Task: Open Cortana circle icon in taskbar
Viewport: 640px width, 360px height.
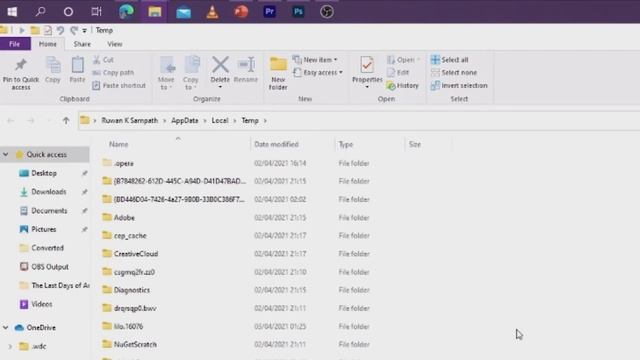Action: (68, 11)
